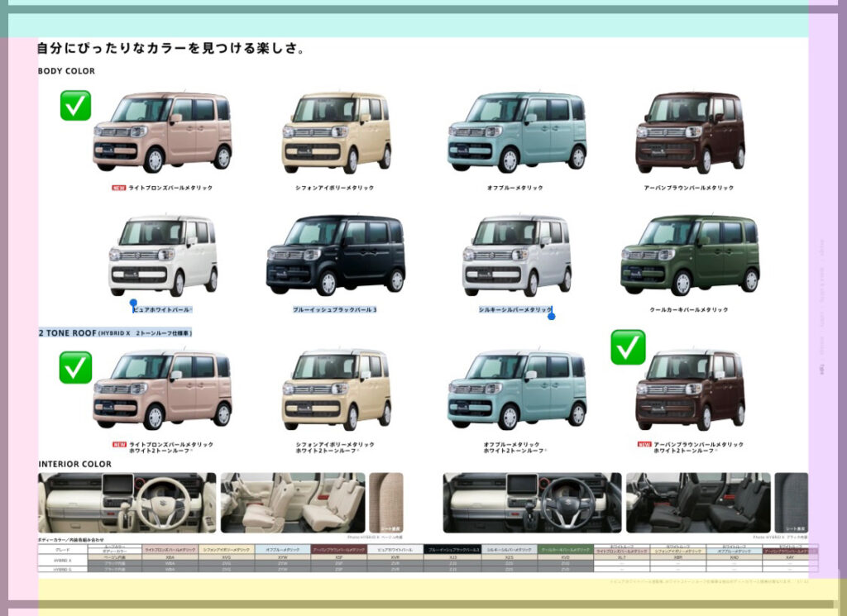Select the two-tone Chiffon Ivory white-roof car
Viewport: 847px width, 616px height.
[x=337, y=389]
